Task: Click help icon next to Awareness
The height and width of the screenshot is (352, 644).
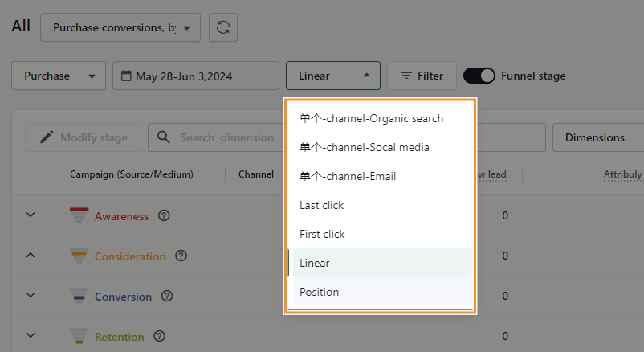Action: click(165, 215)
